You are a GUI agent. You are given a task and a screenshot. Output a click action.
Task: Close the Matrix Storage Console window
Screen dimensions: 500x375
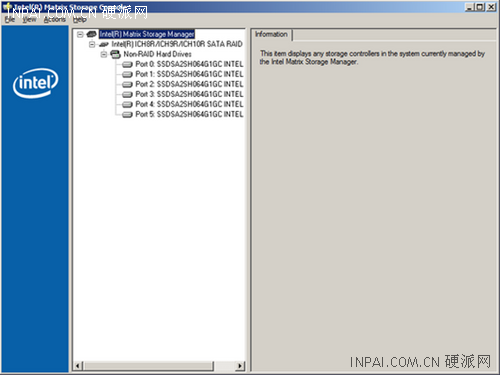(491, 7)
